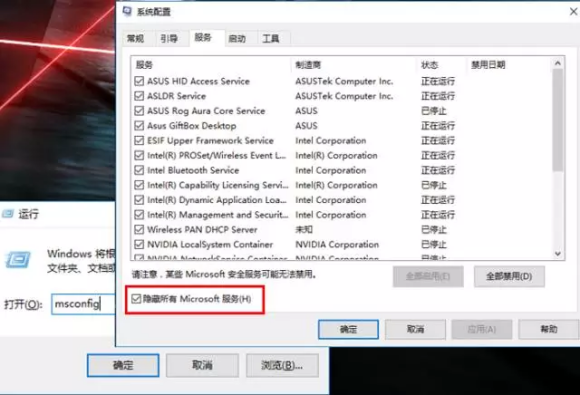Click the 全部禁用(D) button
This screenshot has height=395, width=580.
tap(509, 276)
